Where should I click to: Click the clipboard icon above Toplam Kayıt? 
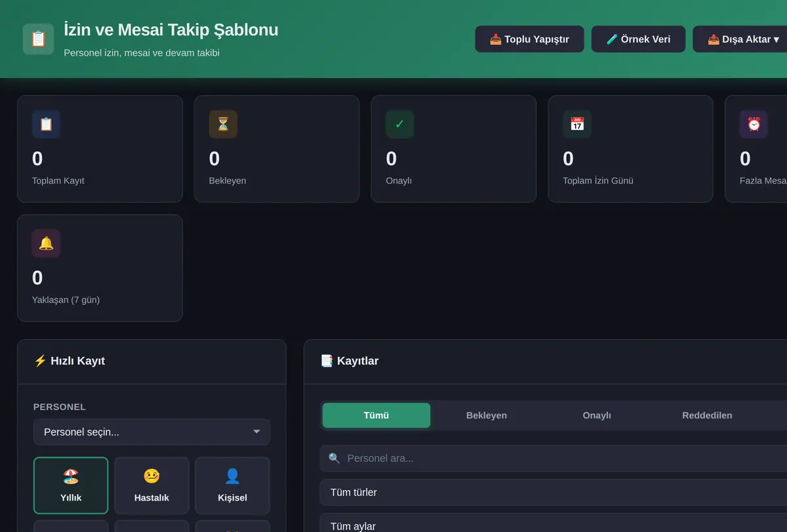[46, 124]
